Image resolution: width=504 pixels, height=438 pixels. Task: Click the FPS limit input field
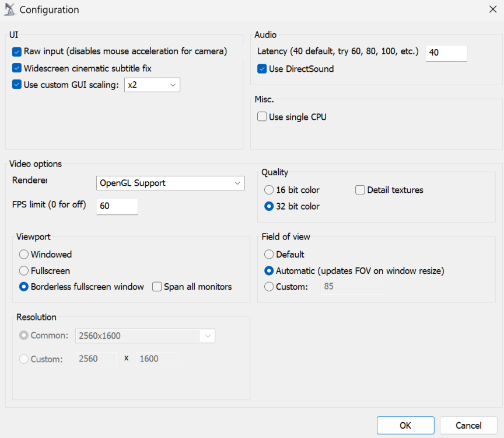click(117, 206)
